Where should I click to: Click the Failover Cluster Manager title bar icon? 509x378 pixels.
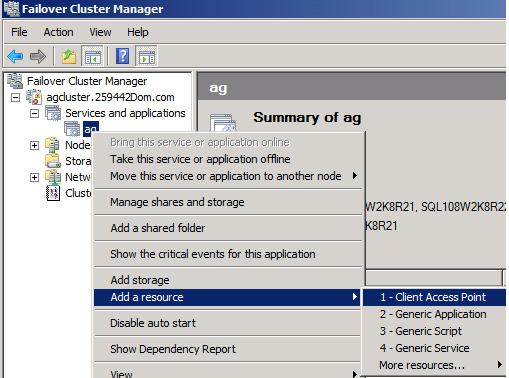pyautogui.click(x=11, y=8)
